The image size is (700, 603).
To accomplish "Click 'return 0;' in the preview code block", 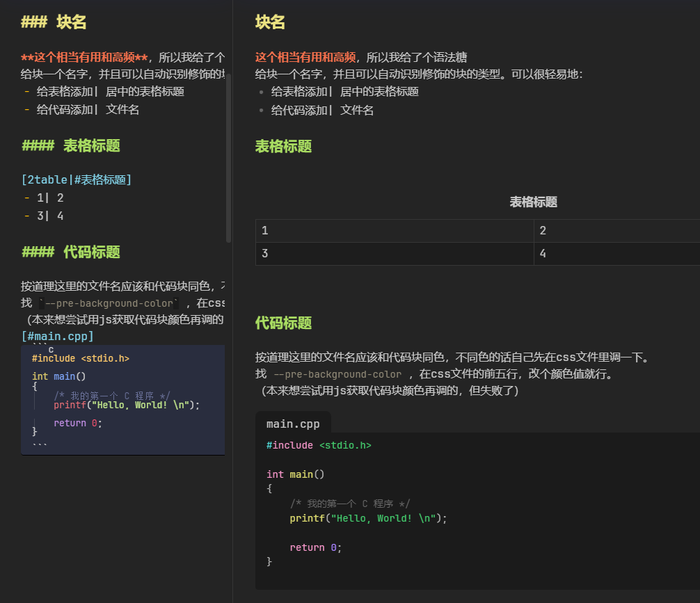I will pyautogui.click(x=316, y=547).
